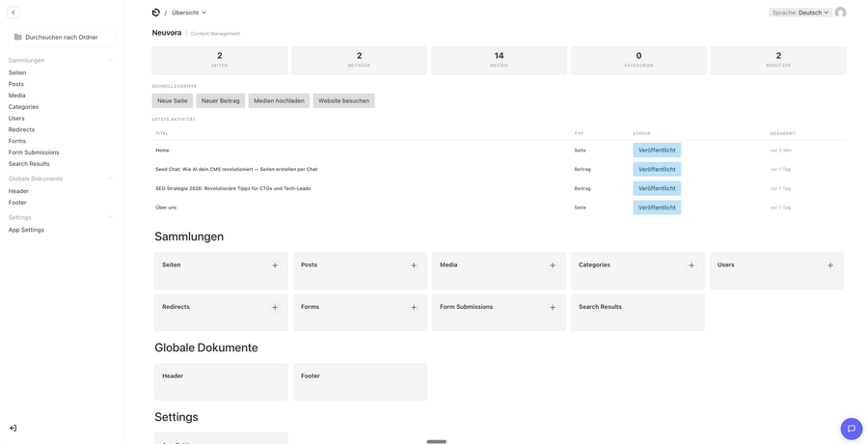Image resolution: width=868 pixels, height=444 pixels.
Task: Open the chat bubble button
Action: click(852, 429)
